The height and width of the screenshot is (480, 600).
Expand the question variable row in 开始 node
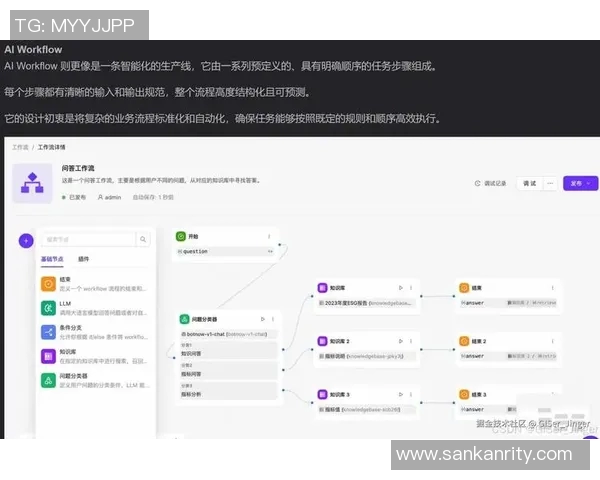click(270, 251)
